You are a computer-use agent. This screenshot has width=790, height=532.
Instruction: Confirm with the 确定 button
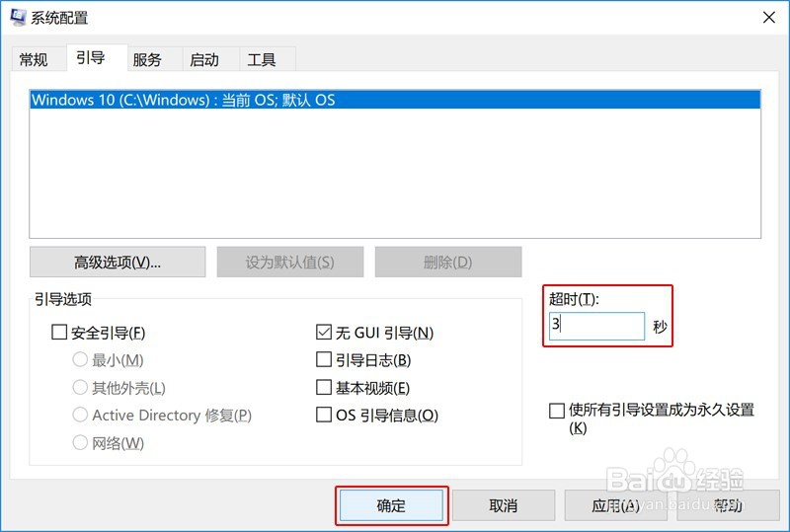391,505
